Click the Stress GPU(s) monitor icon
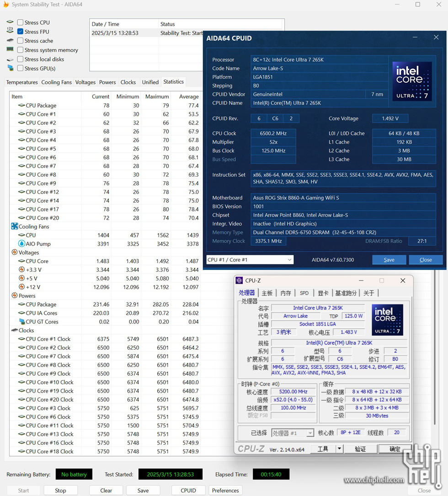 pos(11,68)
